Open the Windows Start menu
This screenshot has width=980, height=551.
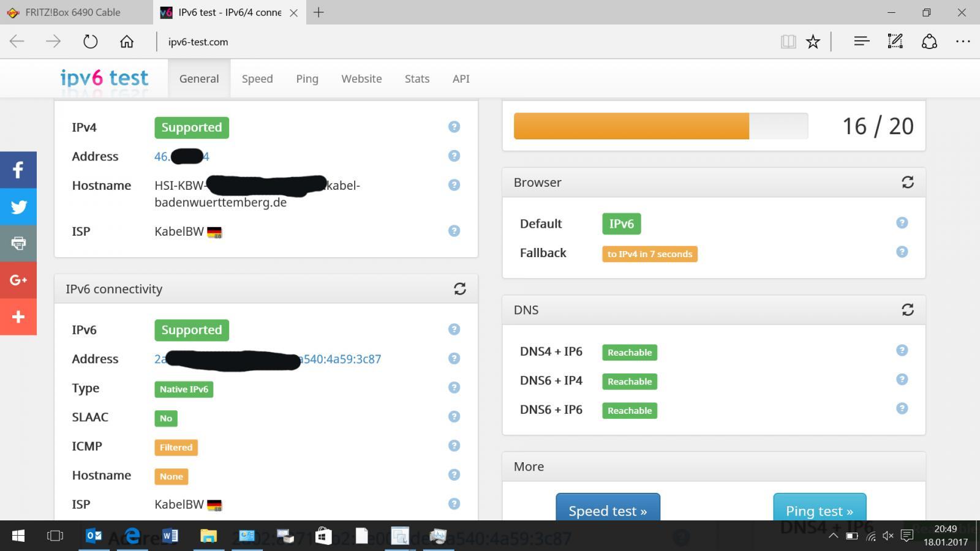18,536
